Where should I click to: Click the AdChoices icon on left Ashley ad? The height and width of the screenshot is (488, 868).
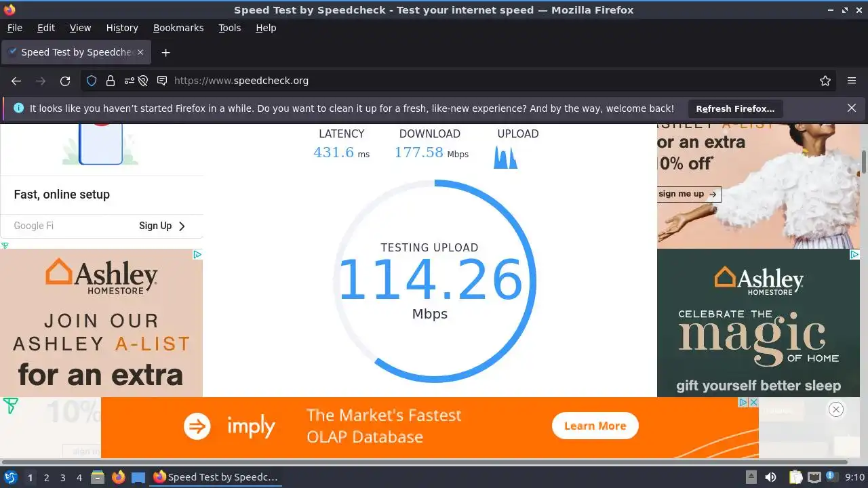point(197,254)
